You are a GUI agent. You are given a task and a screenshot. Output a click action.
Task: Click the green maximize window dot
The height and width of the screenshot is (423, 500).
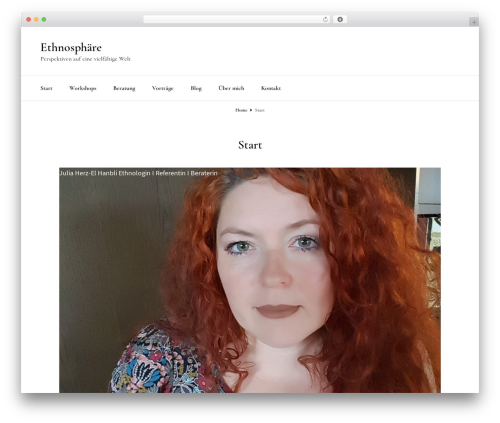[44, 20]
